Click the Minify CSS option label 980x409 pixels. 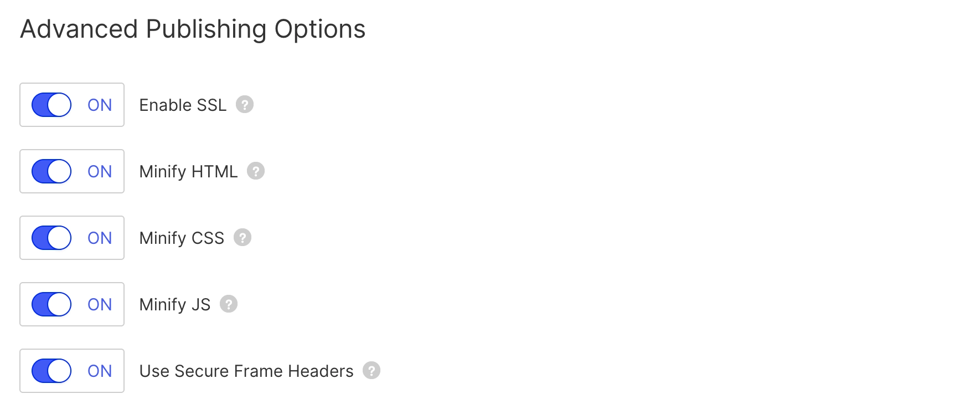coord(182,238)
